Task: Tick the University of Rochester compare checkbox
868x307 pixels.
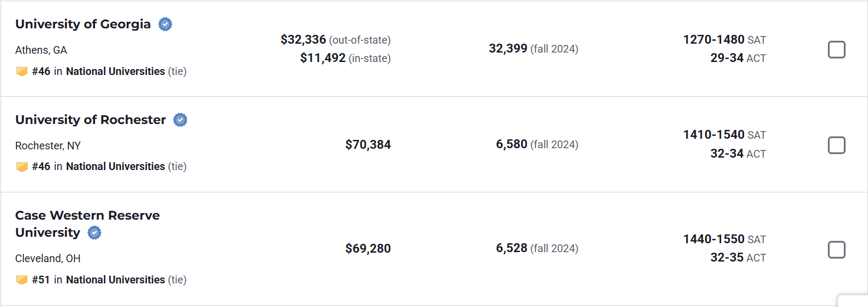Action: (836, 145)
